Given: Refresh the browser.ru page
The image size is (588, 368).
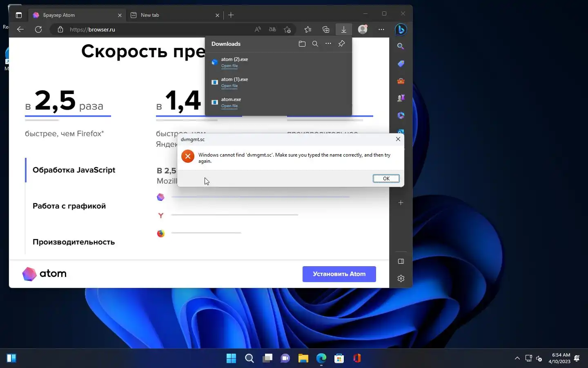Looking at the screenshot, I should [x=38, y=29].
